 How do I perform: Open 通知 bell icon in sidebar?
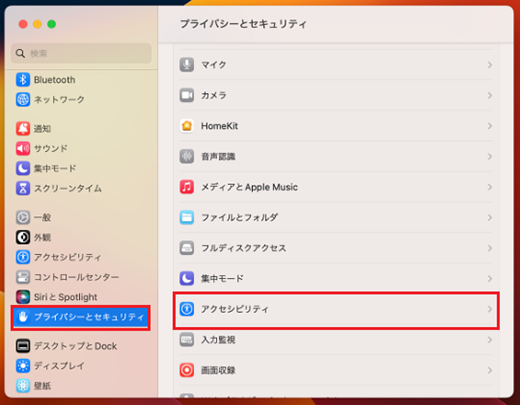(x=23, y=128)
